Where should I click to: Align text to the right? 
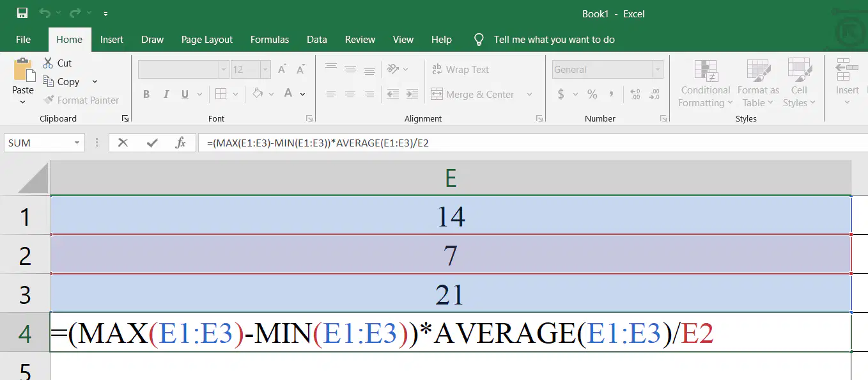[x=369, y=94]
